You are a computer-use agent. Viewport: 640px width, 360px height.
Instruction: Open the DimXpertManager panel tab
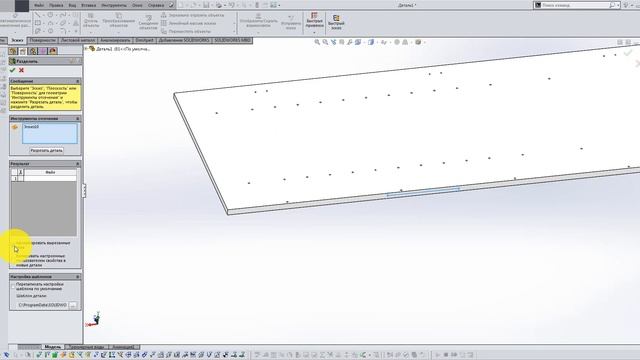[42, 51]
